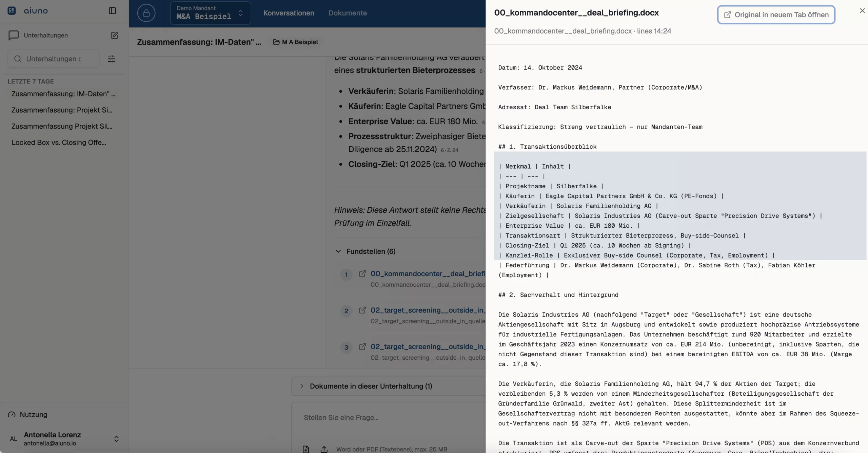This screenshot has height=453, width=868.
Task: Collapse the Fundstellen (6) section
Action: point(365,251)
